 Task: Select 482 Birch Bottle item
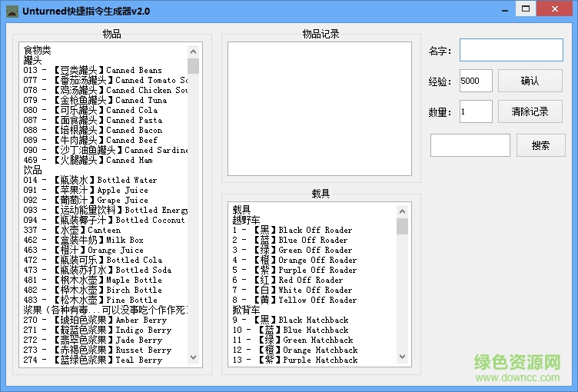point(92,290)
